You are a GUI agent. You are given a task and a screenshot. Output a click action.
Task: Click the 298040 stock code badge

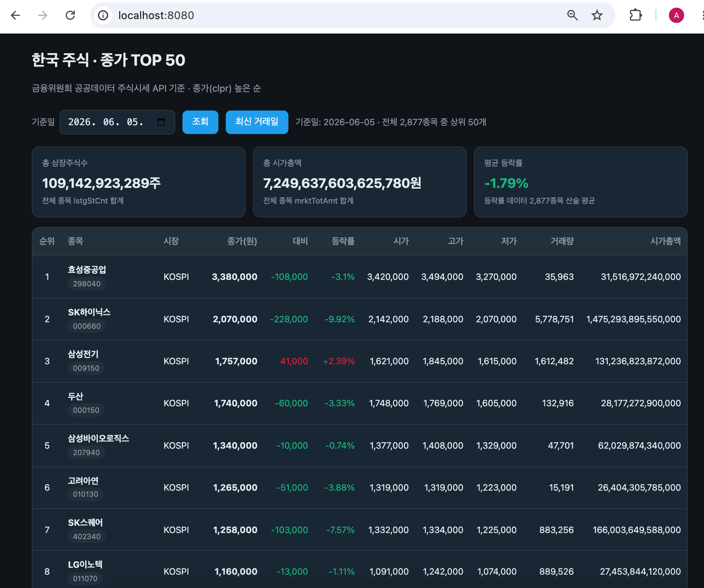[x=87, y=284]
